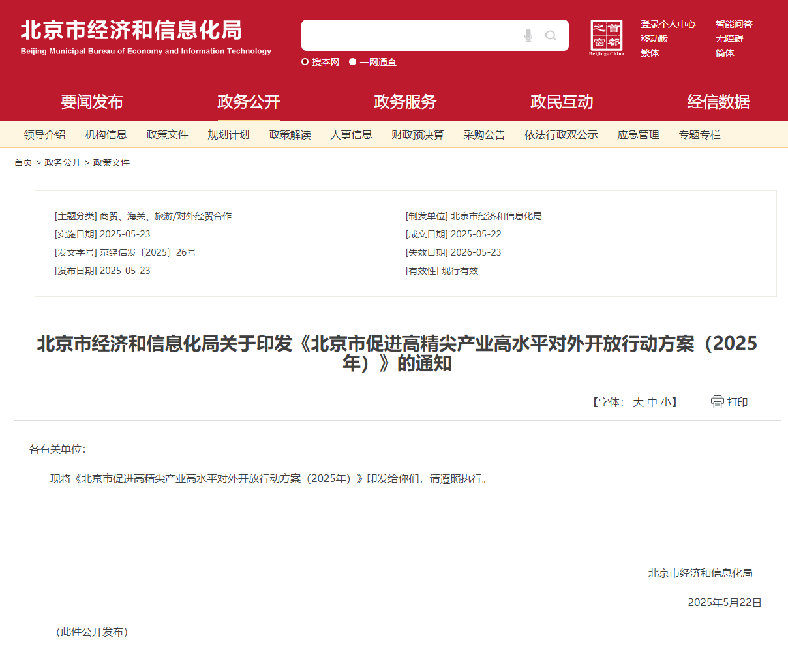Click the printer icon to print
Image resolution: width=788 pixels, height=672 pixels.
(x=717, y=402)
